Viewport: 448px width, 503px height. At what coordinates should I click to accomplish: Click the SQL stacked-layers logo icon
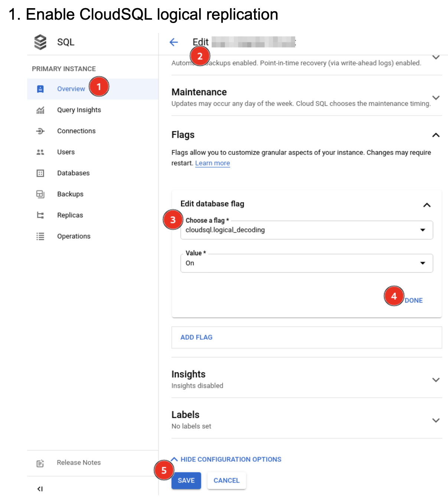tap(40, 42)
